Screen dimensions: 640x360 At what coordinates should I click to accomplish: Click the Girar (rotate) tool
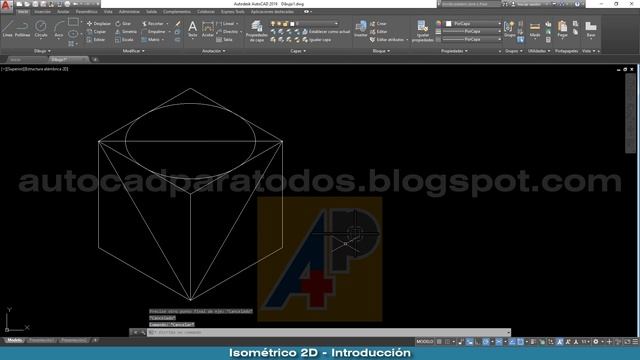click(123, 24)
